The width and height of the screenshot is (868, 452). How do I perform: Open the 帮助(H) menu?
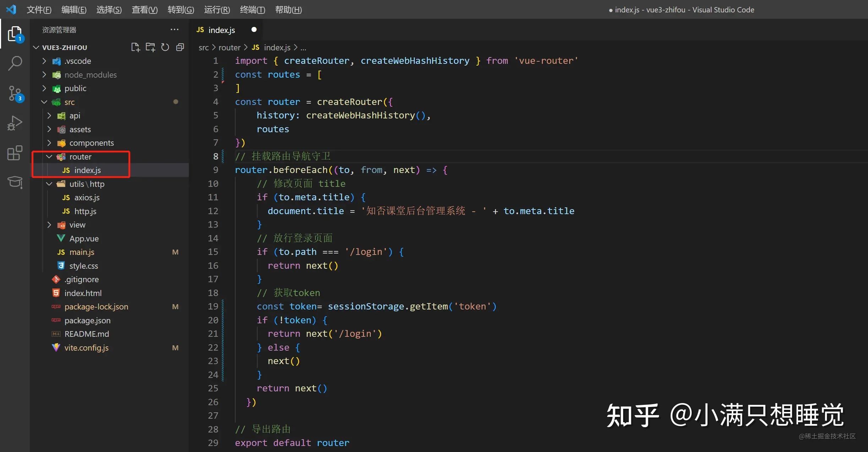[x=289, y=10]
